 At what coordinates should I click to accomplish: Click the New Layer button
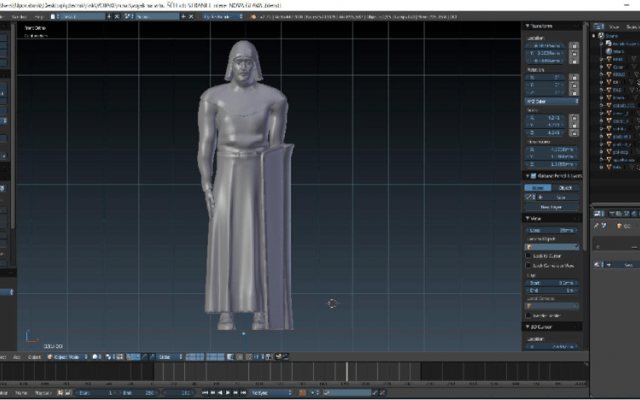point(551,207)
